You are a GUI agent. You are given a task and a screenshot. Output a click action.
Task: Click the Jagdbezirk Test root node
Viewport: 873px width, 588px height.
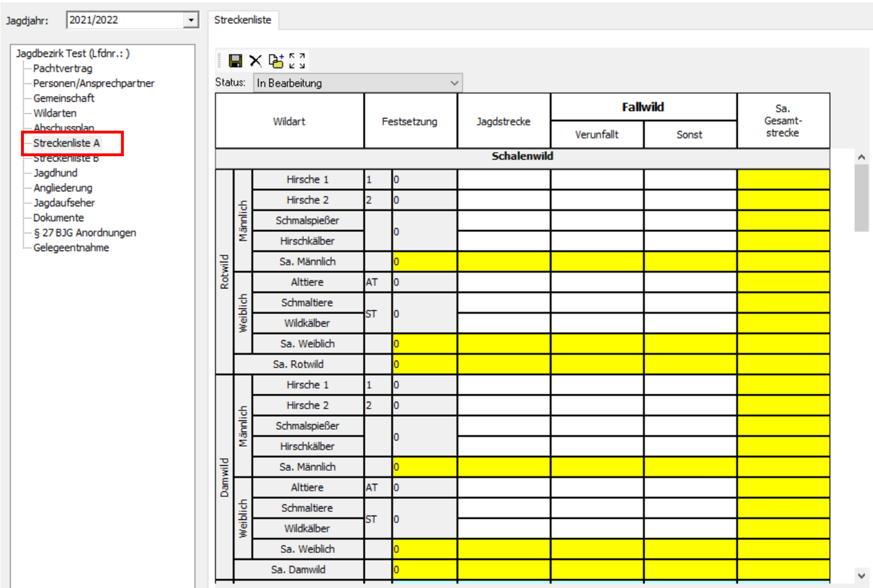pyautogui.click(x=73, y=53)
